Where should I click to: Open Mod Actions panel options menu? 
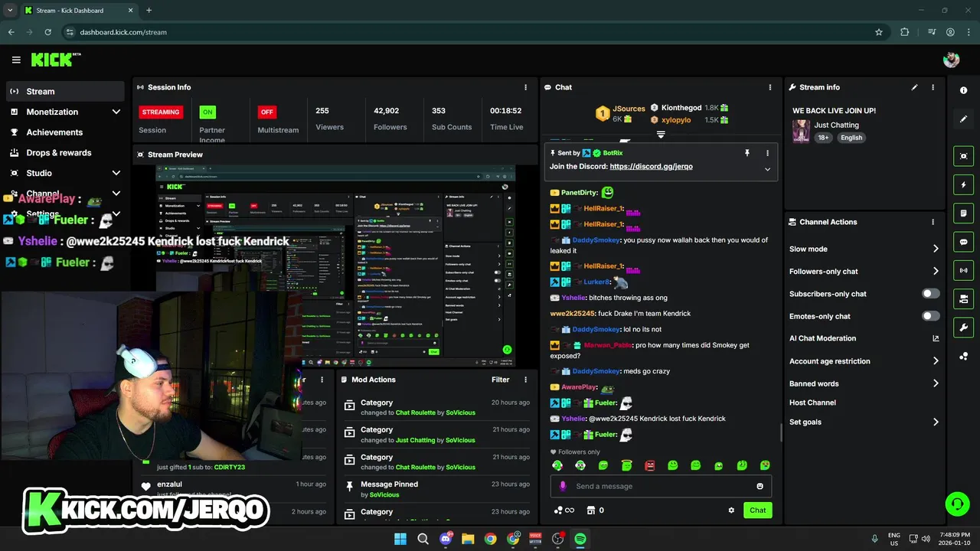pyautogui.click(x=525, y=380)
